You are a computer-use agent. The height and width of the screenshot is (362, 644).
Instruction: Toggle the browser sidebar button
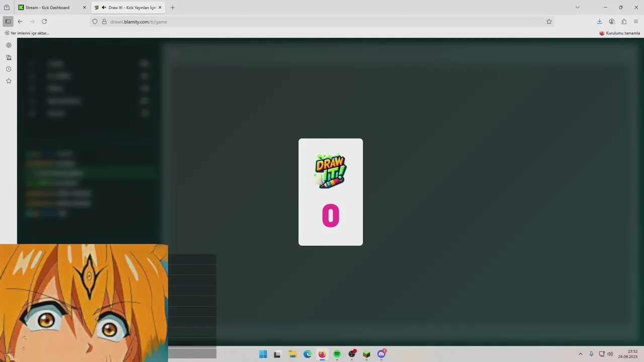point(8,22)
